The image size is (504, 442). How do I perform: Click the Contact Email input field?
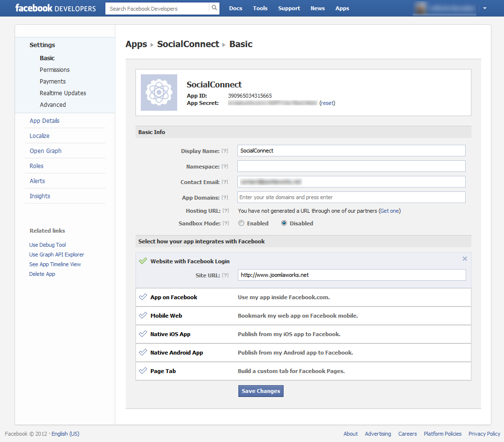click(352, 182)
